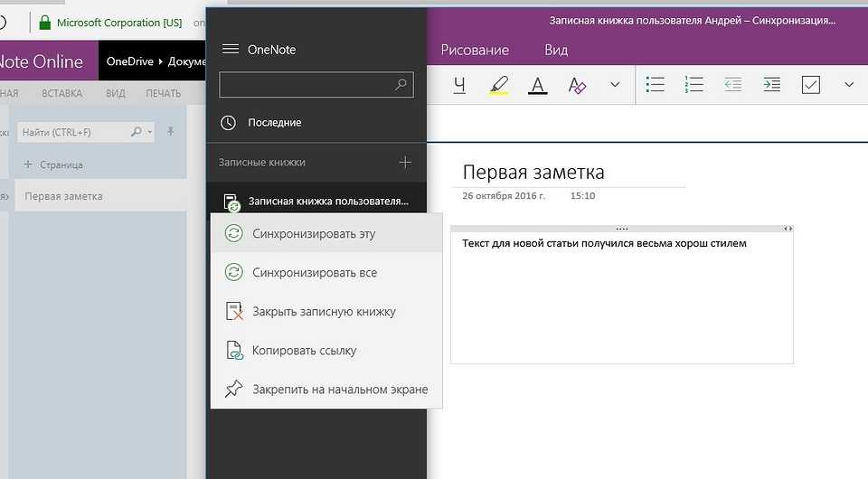
Task: Select the yellow text highlighter tool
Action: 498,85
